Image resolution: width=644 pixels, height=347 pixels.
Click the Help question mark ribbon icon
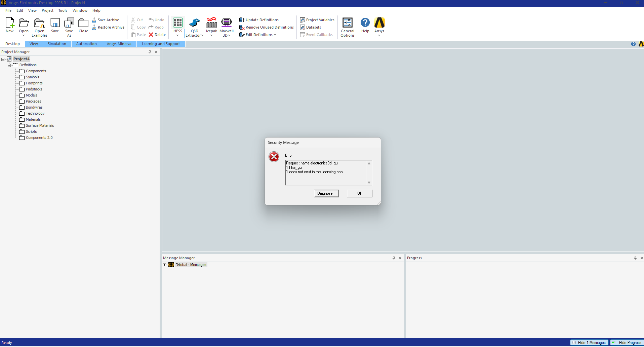coord(365,23)
